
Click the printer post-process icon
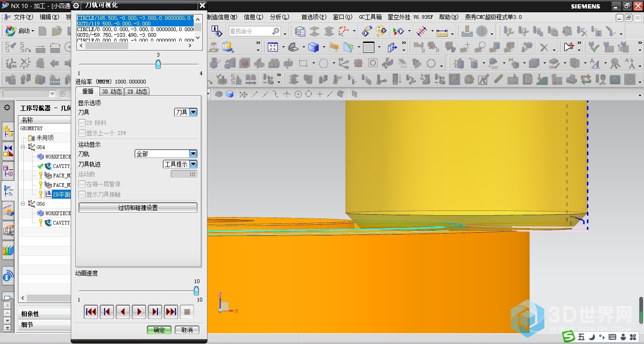[571, 79]
